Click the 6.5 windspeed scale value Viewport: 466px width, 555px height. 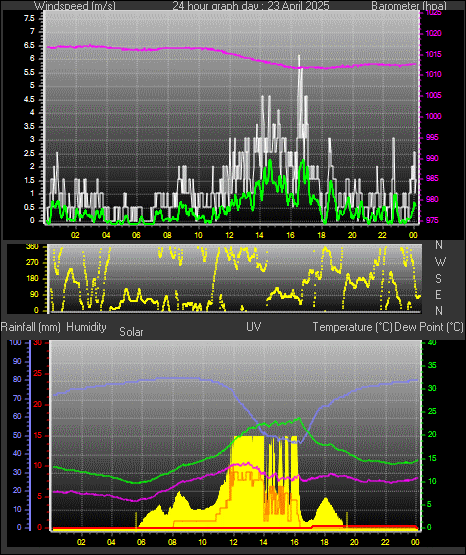click(30, 45)
